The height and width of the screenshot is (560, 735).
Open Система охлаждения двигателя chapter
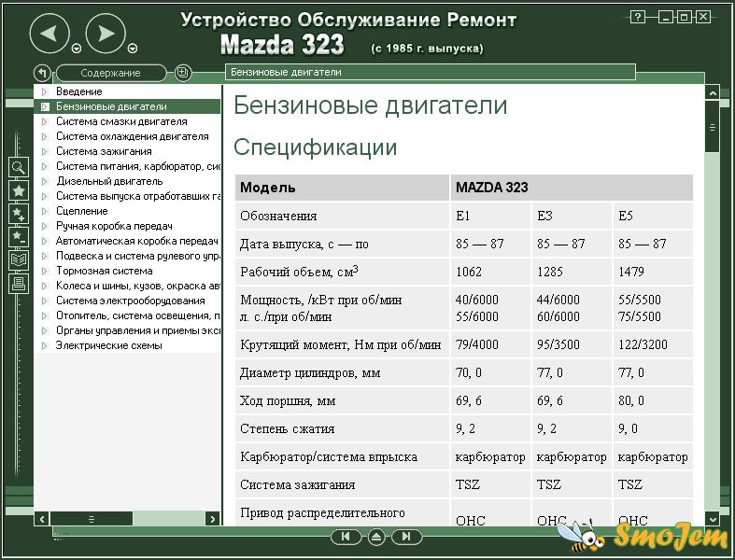[133, 136]
